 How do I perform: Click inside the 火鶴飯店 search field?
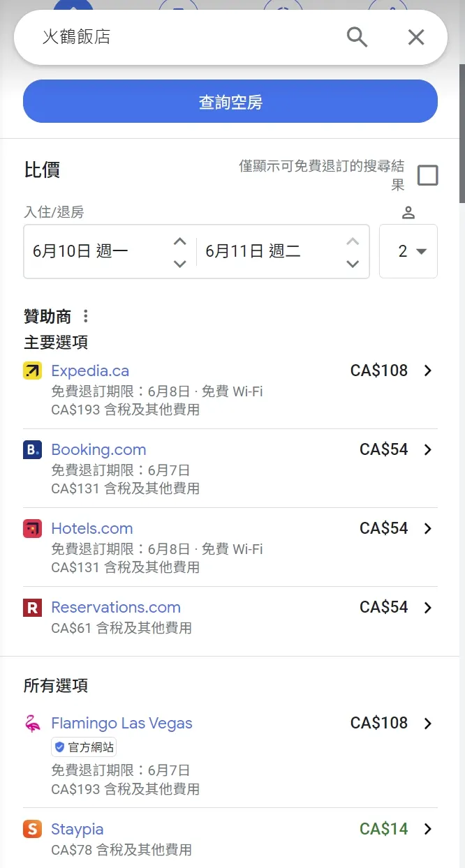click(x=140, y=36)
